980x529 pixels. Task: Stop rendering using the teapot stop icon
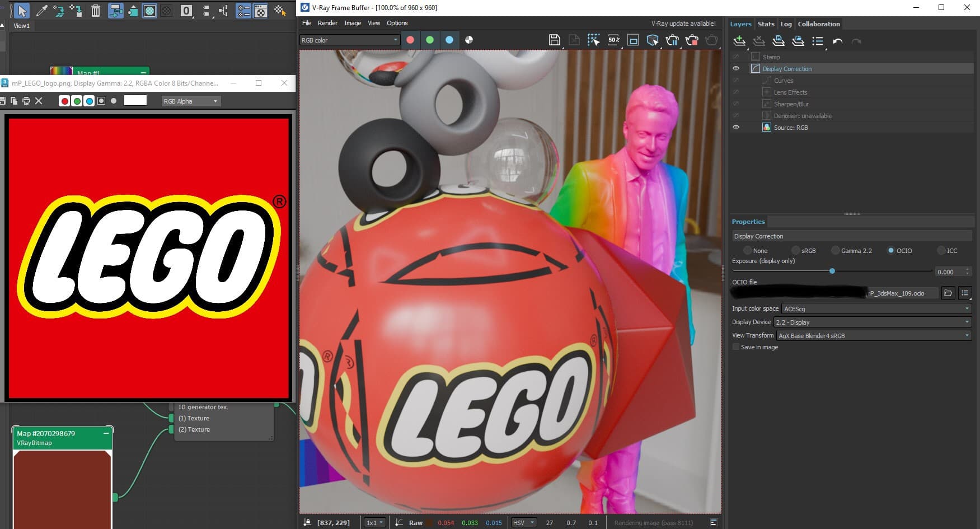(692, 40)
